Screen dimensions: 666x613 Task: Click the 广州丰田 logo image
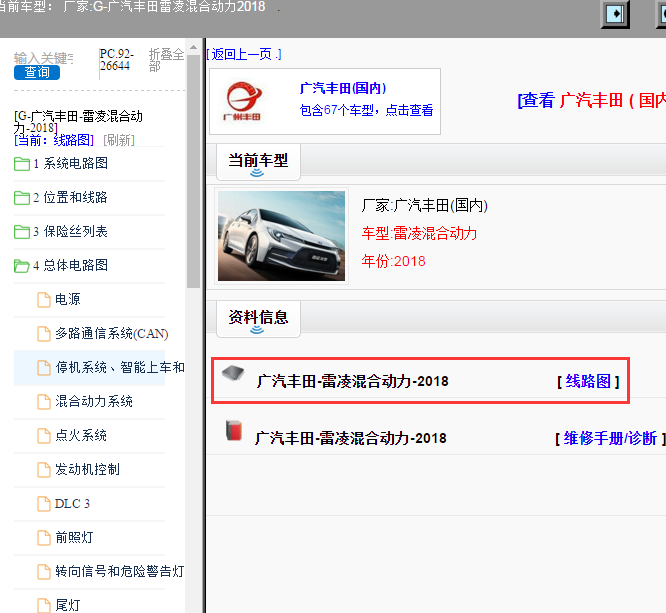[243, 101]
